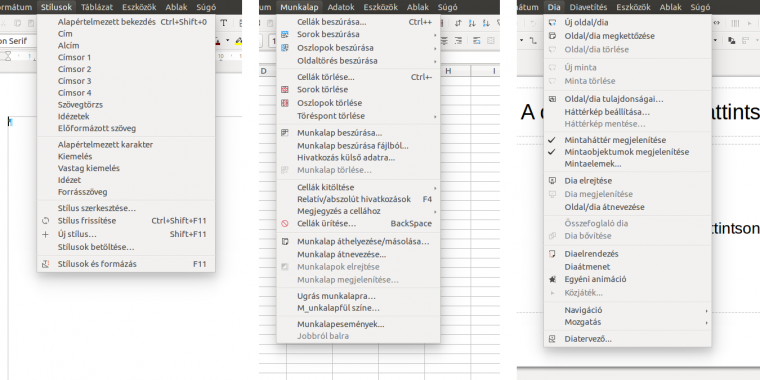This screenshot has width=760, height=380.
Task: Toggle Mintaobjektumok megjelenítése checkmark
Action: pos(552,152)
